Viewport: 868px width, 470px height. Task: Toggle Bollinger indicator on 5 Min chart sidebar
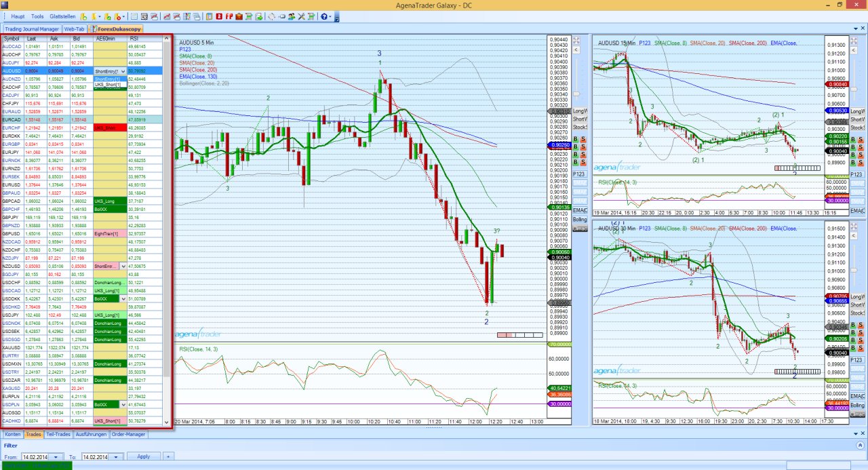coord(580,220)
